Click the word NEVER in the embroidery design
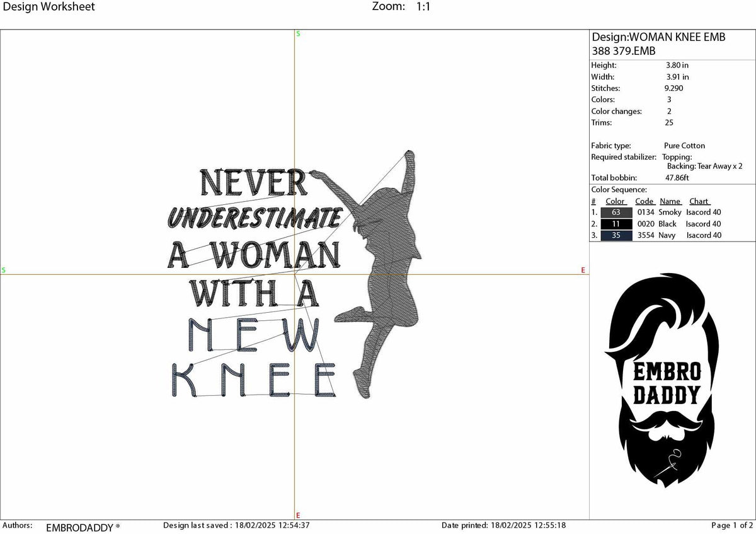This screenshot has width=756, height=534. pos(253,183)
